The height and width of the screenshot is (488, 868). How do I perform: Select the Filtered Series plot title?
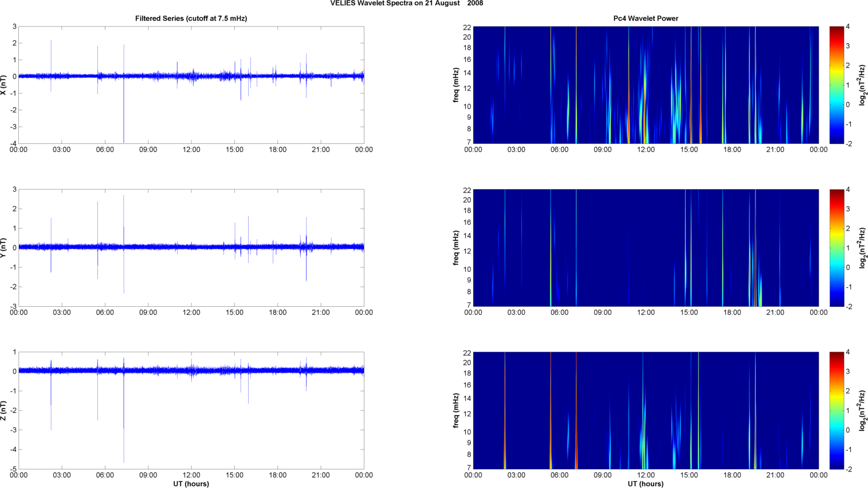coord(191,18)
